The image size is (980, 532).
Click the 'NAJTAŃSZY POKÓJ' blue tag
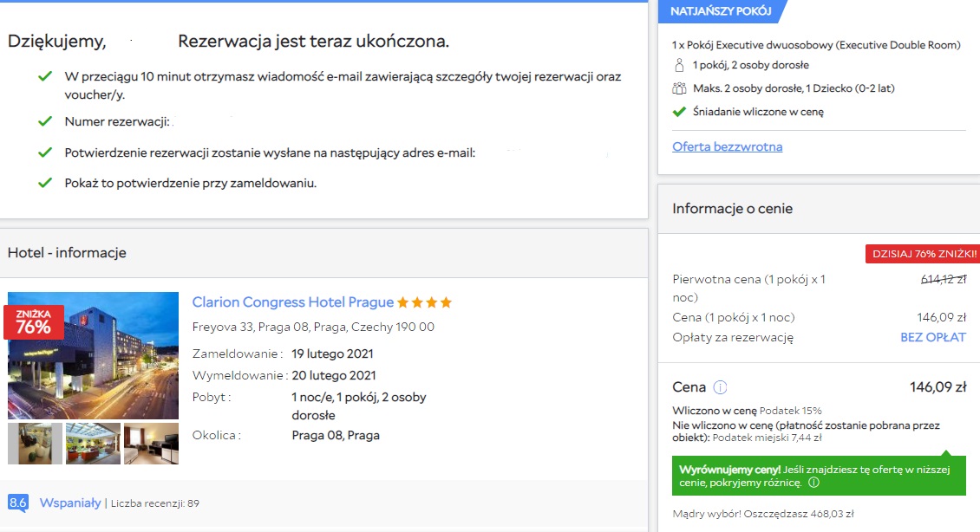tap(721, 11)
